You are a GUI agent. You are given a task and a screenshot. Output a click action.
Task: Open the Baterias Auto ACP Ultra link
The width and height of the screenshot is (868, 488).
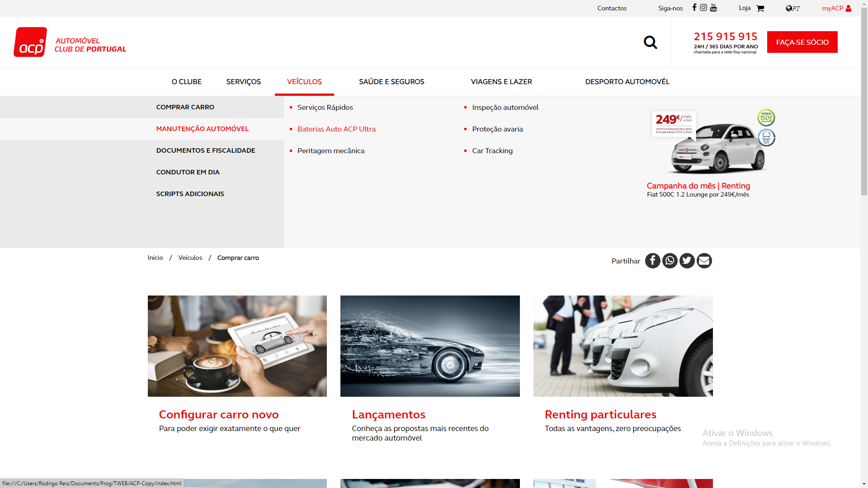pyautogui.click(x=336, y=129)
